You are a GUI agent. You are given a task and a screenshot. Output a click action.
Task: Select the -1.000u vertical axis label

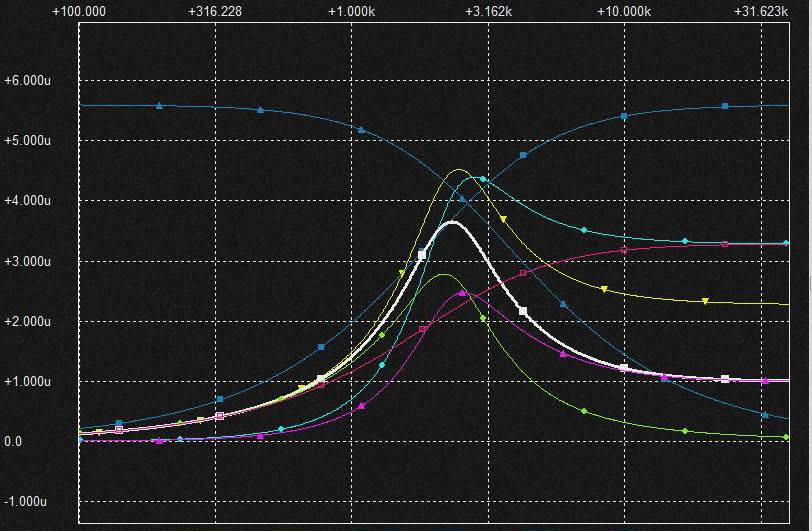[x=27, y=501]
